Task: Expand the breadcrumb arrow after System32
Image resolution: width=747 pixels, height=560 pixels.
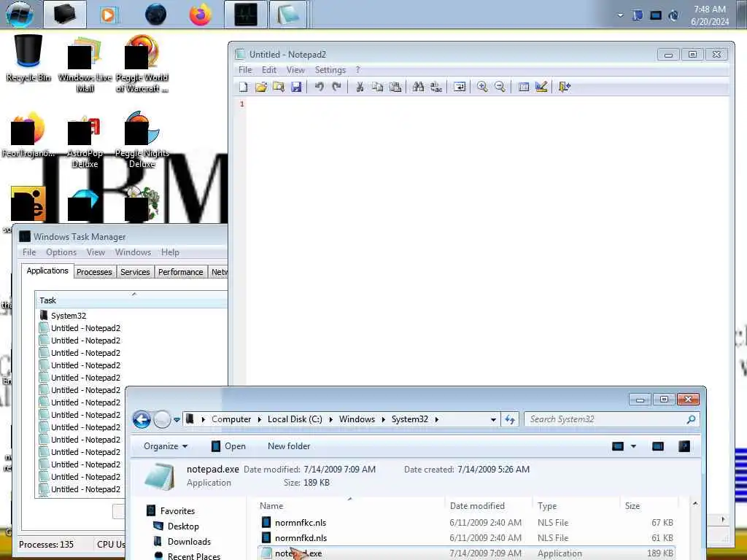Action: click(436, 419)
